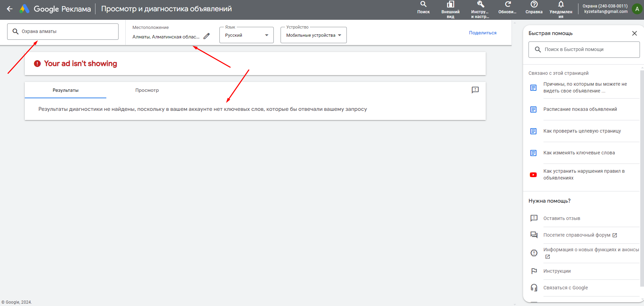Open the Notifications bell icon
644x306 pixels.
561,4
